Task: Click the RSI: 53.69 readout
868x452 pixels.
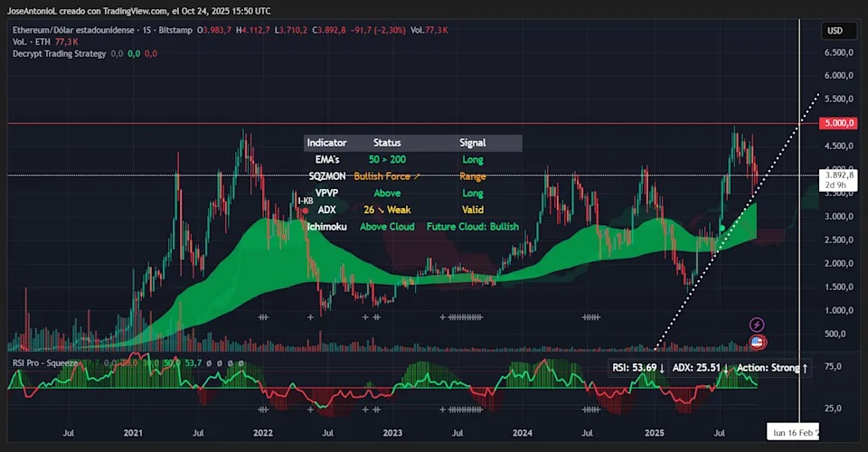Action: point(638,368)
